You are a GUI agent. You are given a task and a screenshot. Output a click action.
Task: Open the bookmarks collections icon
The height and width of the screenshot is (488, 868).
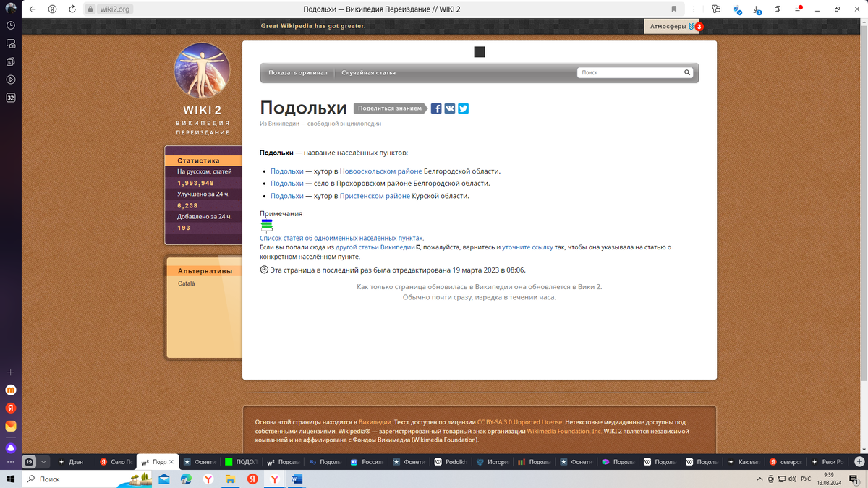coord(778,9)
